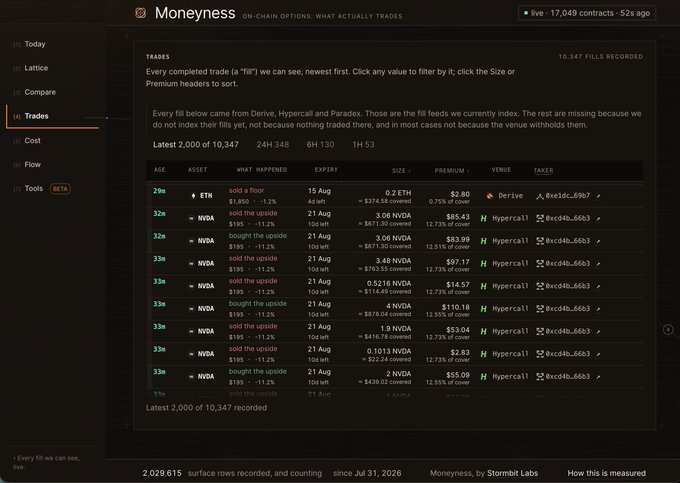The width and height of the screenshot is (680, 483).
Task: Switch to the 1H 53 filter
Action: 363,145
